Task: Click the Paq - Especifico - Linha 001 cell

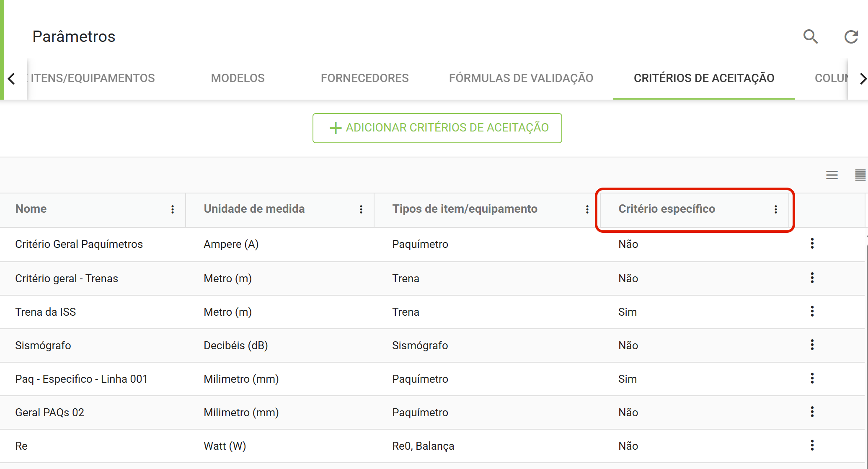Action: pos(82,379)
